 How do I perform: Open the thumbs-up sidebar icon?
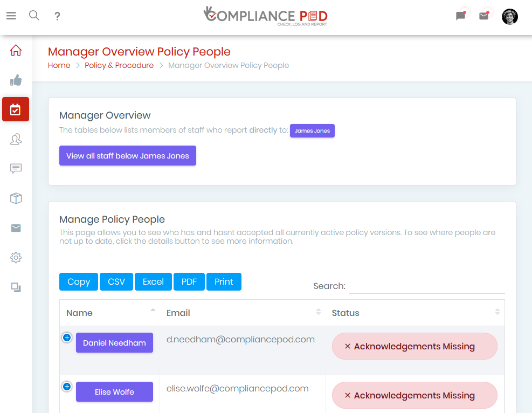[x=16, y=80]
